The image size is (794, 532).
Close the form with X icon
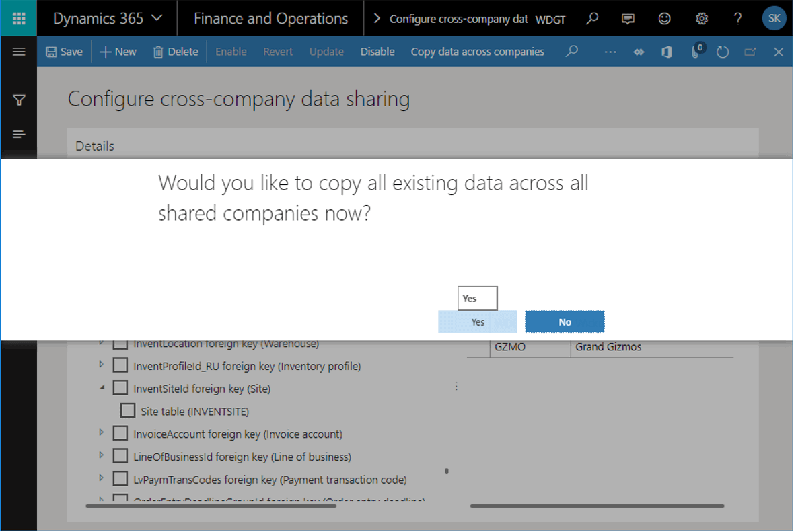(x=779, y=52)
